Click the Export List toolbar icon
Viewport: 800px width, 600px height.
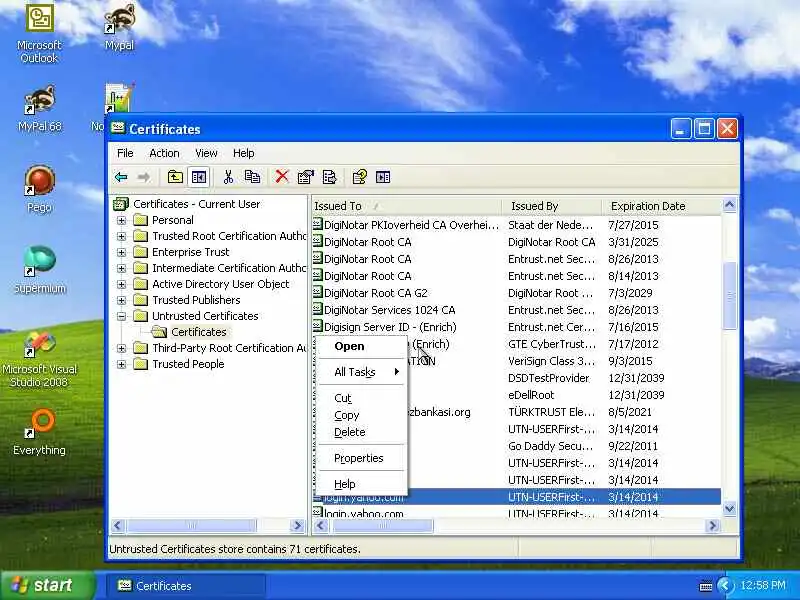click(x=330, y=177)
